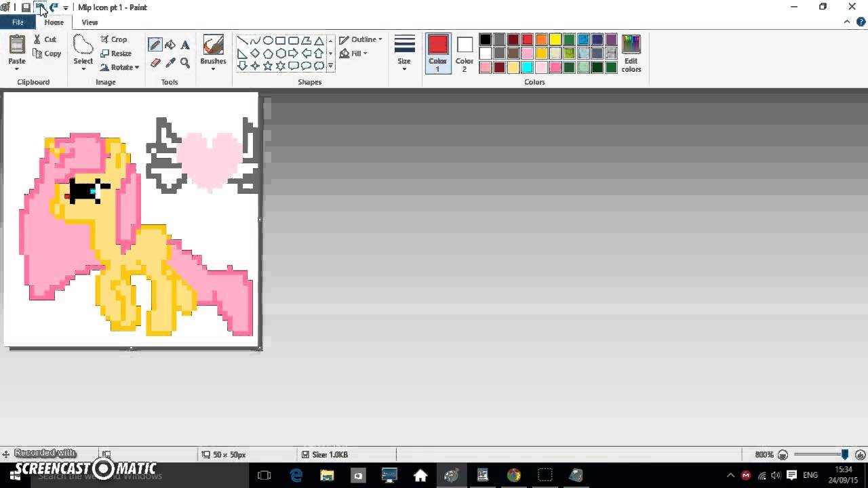Choose the Fill with color bucket tool
Image resolution: width=868 pixels, height=488 pixels.
pos(170,45)
